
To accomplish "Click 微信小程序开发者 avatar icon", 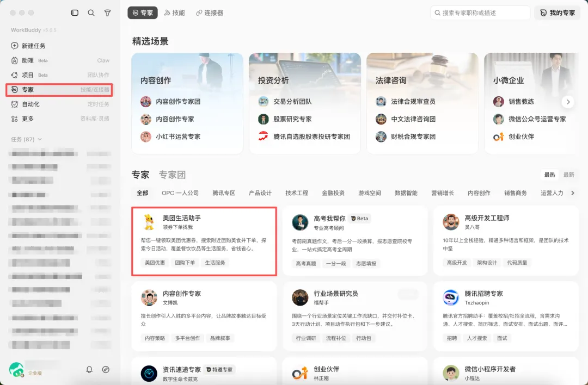I will point(451,373).
